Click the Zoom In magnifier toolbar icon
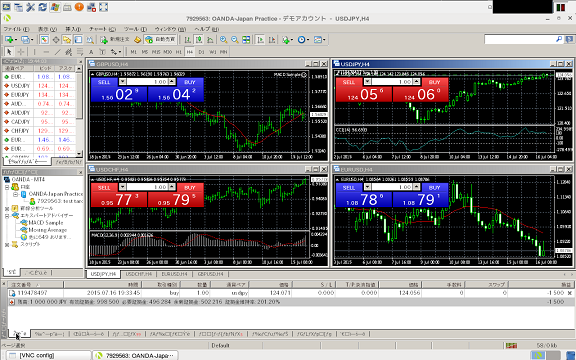Viewport: 576px width, 360px height. coord(223,40)
